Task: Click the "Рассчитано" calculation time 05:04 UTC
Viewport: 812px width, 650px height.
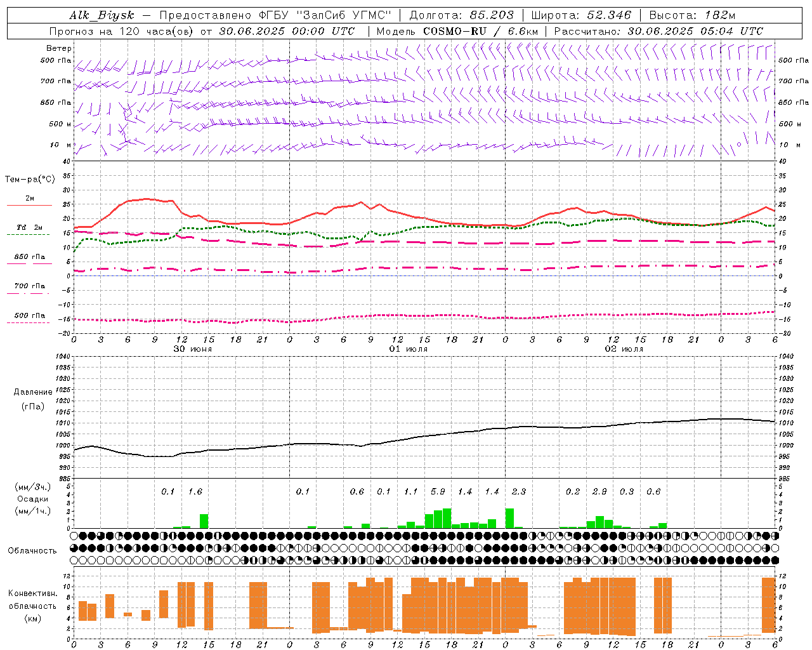Action: tap(731, 31)
